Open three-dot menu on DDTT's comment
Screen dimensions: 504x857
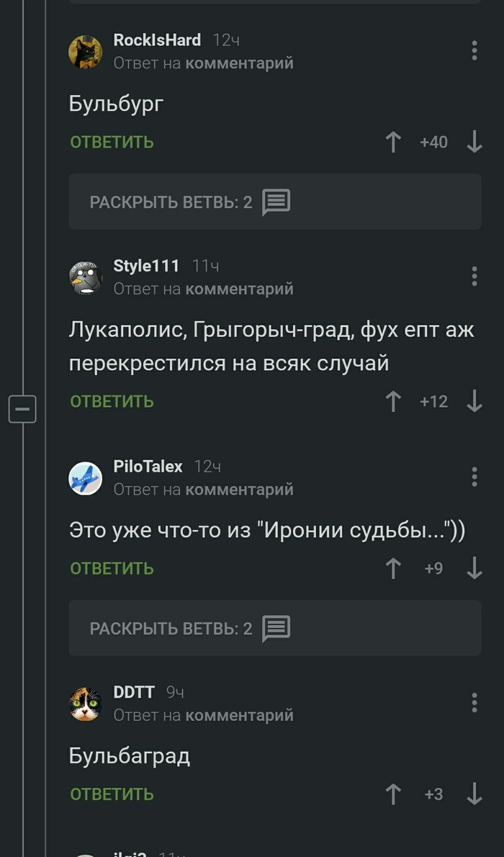(x=474, y=703)
